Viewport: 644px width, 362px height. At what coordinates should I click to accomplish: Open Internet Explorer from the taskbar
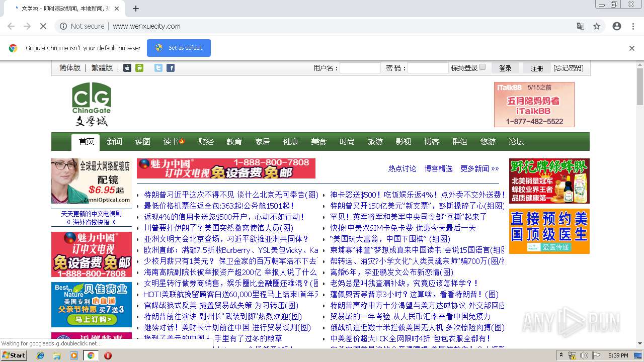[41, 355]
